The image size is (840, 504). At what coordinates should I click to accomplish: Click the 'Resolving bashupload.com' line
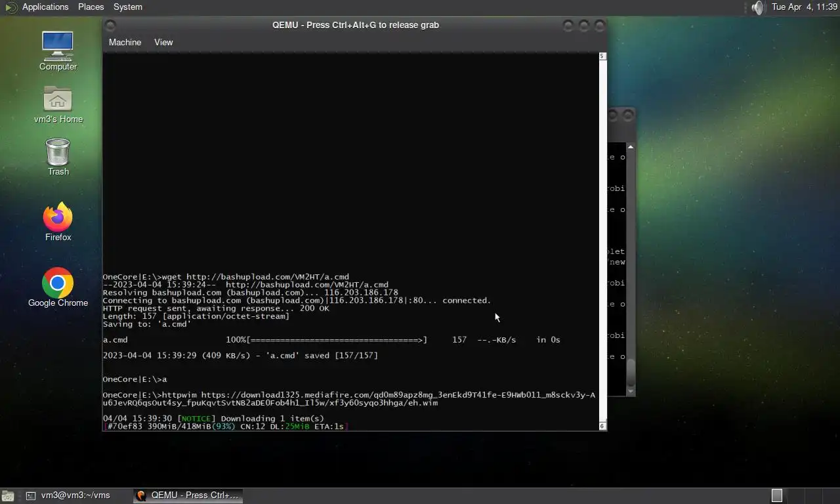[x=250, y=293]
